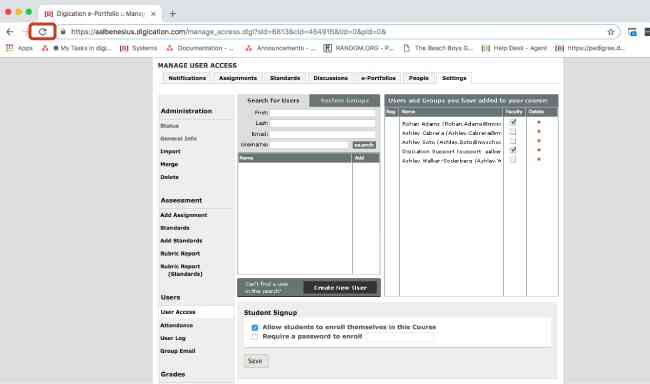
Task: Uncheck Allow students to enroll themselves
Action: (255, 328)
